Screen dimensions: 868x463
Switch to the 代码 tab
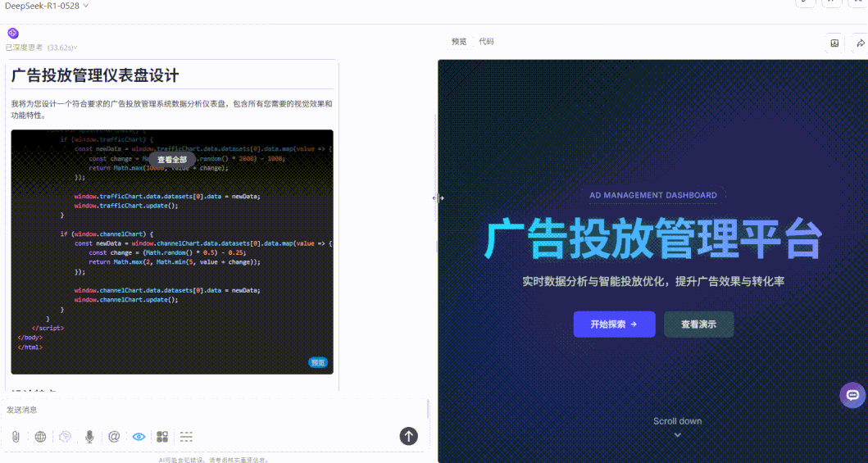coord(486,42)
